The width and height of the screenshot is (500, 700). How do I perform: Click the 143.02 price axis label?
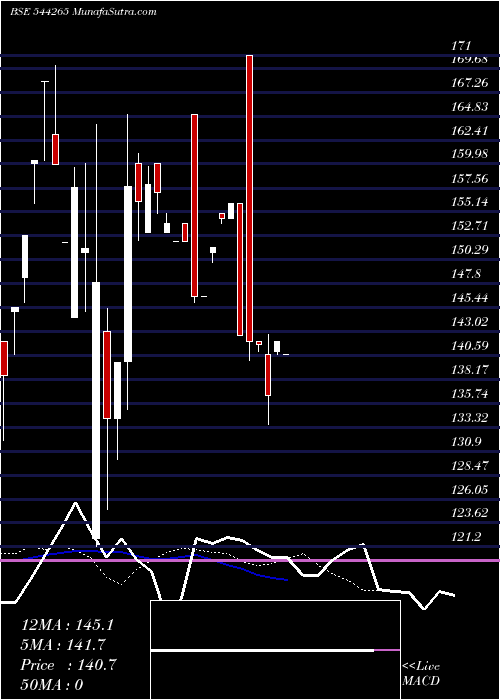469,321
